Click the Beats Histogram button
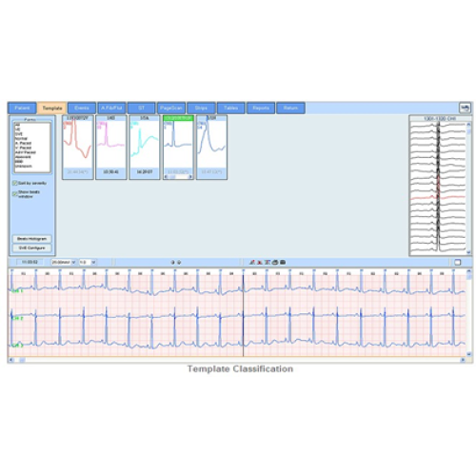Image resolution: width=476 pixels, height=476 pixels. pyautogui.click(x=31, y=239)
